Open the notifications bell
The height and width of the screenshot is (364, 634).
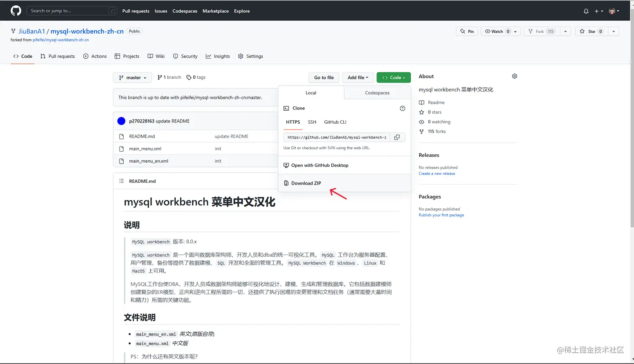coord(586,11)
